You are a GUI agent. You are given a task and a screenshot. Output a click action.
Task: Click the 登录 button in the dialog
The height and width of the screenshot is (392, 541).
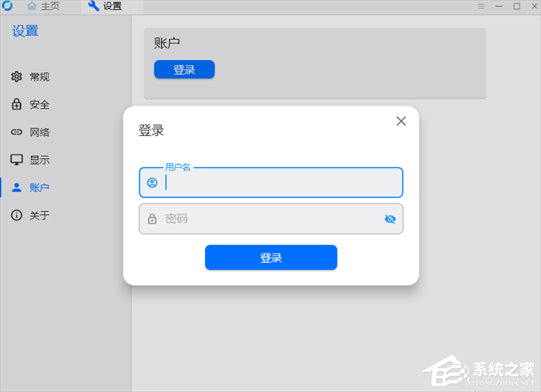pos(271,258)
